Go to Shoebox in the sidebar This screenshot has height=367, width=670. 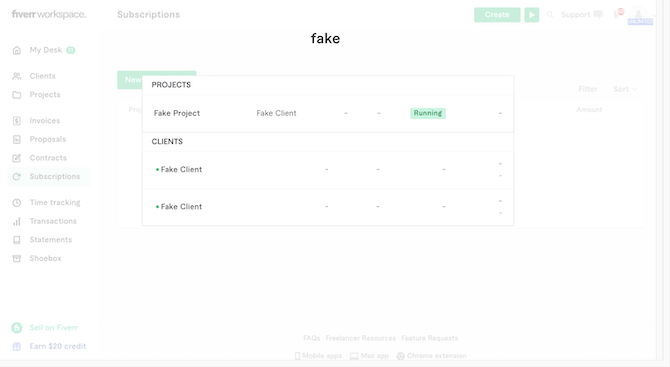click(45, 258)
